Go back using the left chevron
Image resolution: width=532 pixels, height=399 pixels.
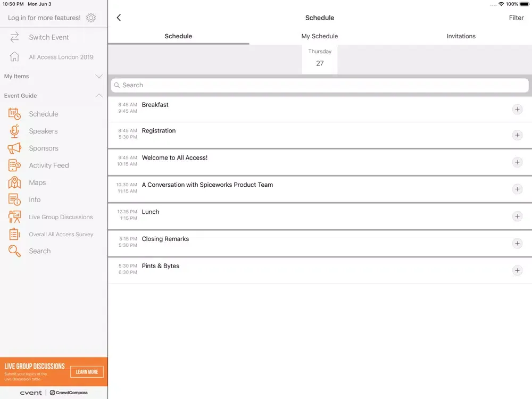[x=119, y=18]
